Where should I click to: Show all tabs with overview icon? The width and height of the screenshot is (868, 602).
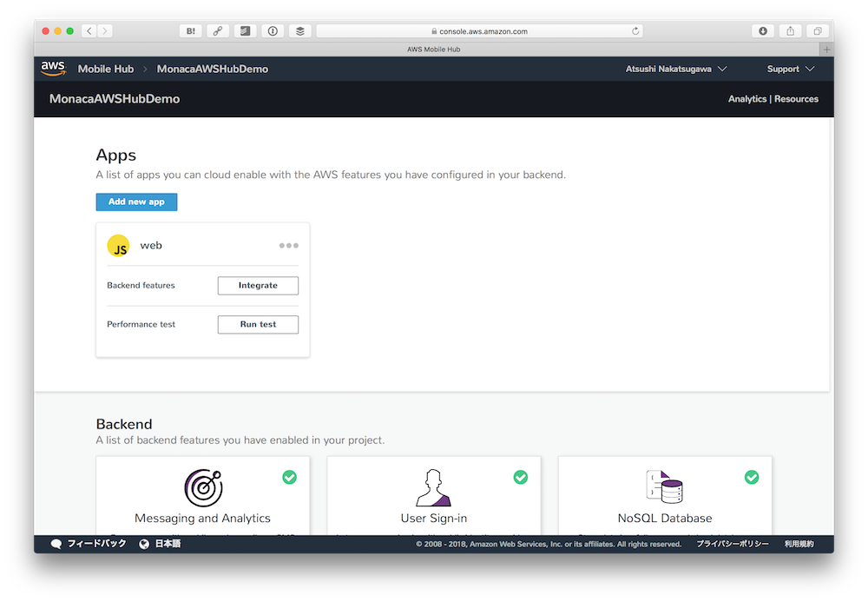817,31
